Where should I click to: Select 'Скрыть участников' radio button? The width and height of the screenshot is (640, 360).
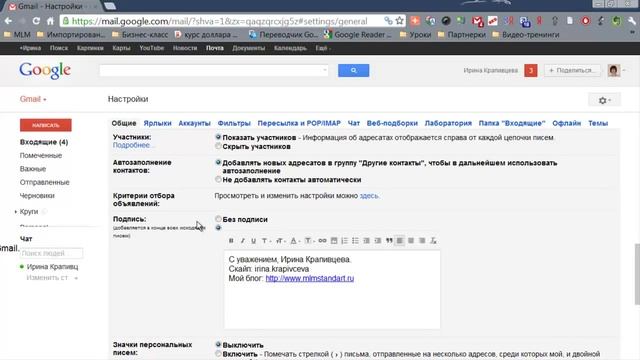point(218,146)
